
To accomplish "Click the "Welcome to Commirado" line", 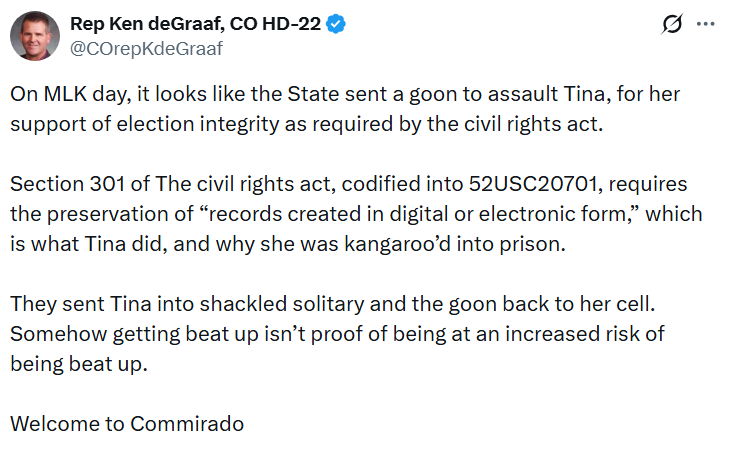I will point(127,423).
